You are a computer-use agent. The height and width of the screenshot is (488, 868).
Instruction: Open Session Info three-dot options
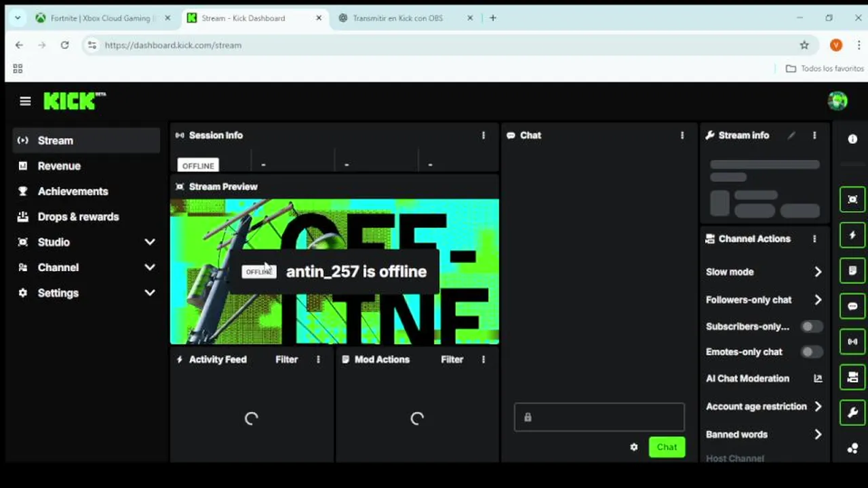(x=484, y=136)
